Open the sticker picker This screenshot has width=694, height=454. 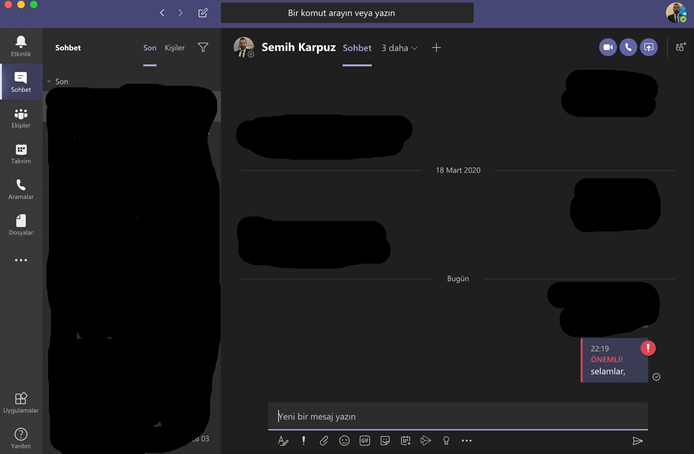click(385, 441)
